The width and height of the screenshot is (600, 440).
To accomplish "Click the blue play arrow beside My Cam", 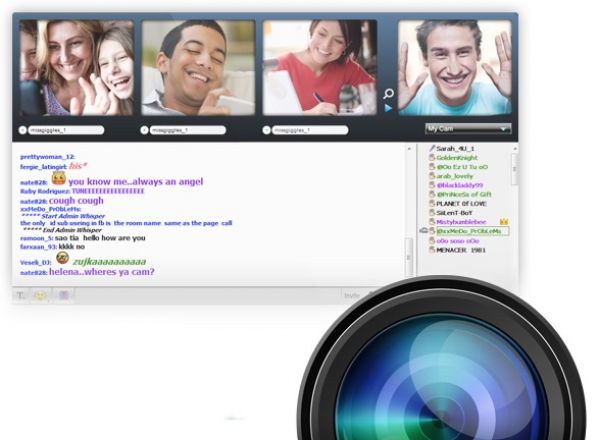I will click(388, 108).
